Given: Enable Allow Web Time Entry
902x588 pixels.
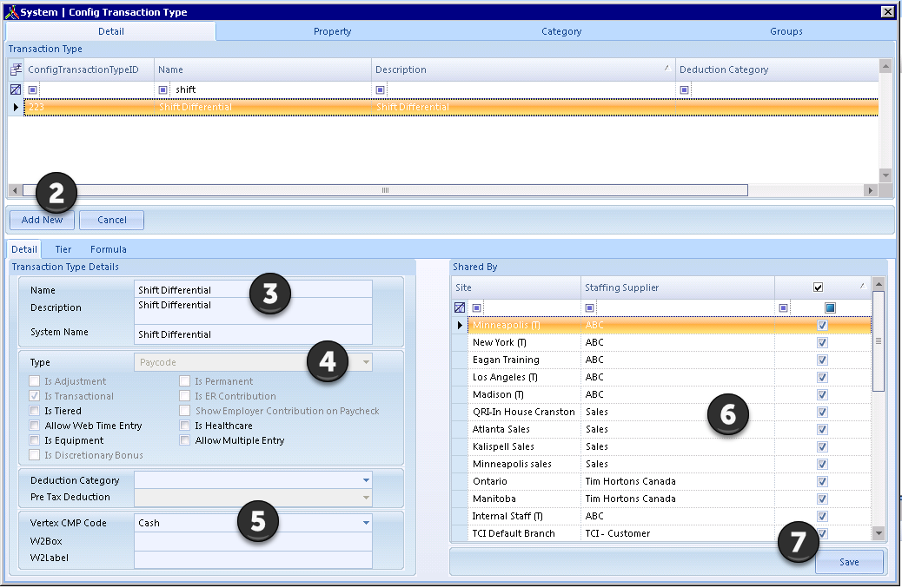Looking at the screenshot, I should (35, 426).
